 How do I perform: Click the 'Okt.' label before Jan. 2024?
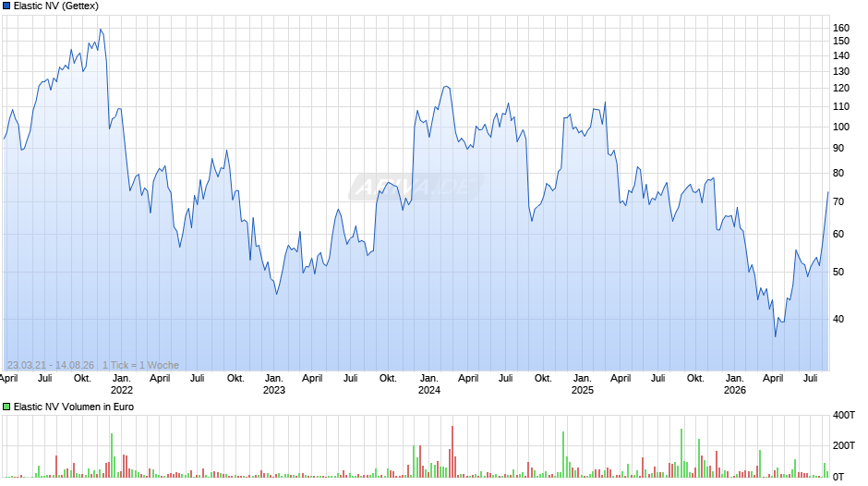(x=388, y=379)
